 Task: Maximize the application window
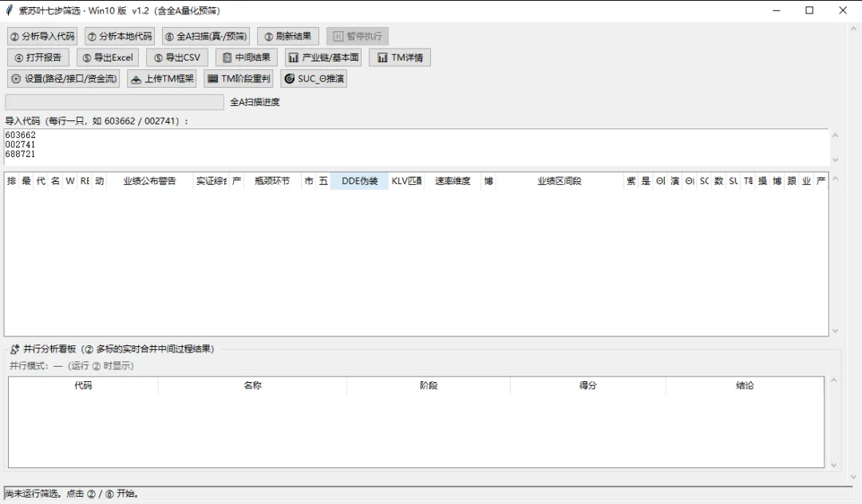(x=809, y=10)
